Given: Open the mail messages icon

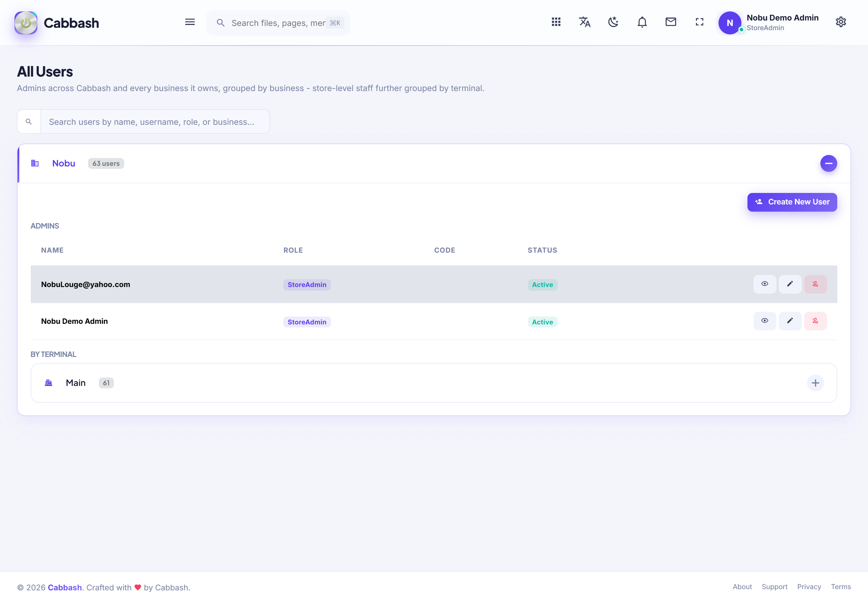Looking at the screenshot, I should pyautogui.click(x=671, y=22).
